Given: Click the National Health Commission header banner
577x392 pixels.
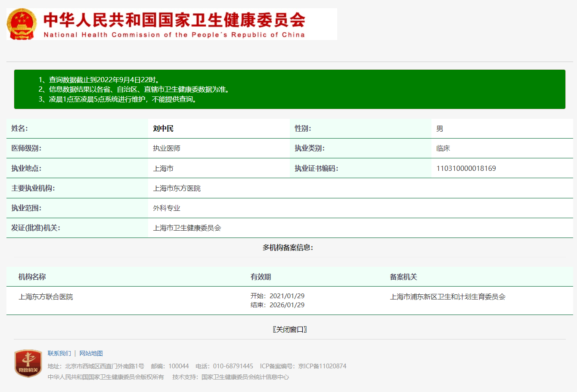Looking at the screenshot, I should [x=172, y=24].
